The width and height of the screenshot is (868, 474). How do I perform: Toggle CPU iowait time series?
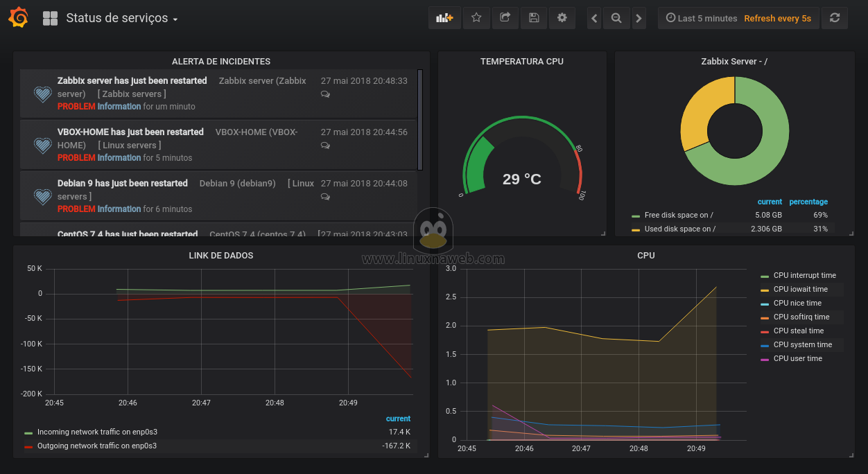tap(801, 290)
